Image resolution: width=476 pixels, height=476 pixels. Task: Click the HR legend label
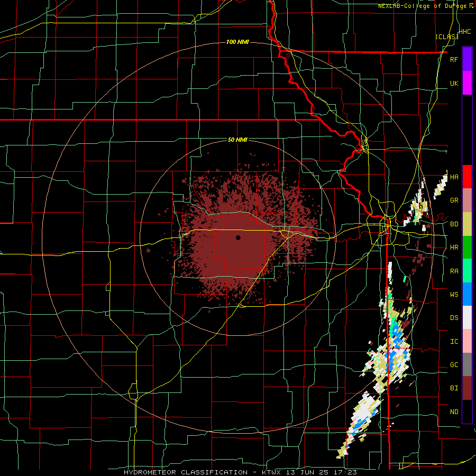[454, 248]
